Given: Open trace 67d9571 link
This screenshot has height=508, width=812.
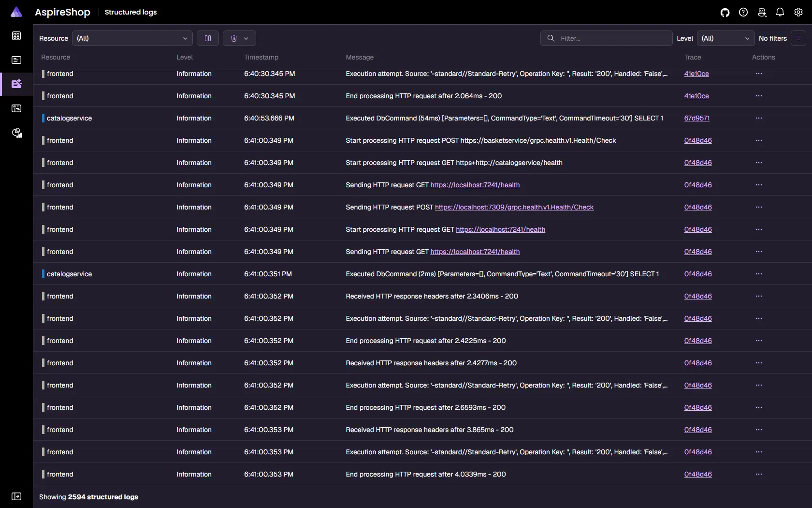Looking at the screenshot, I should tap(697, 118).
